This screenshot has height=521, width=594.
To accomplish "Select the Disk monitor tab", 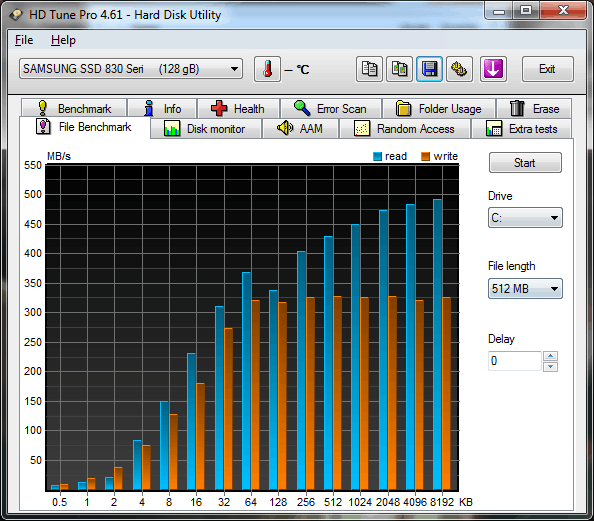I will tap(206, 129).
